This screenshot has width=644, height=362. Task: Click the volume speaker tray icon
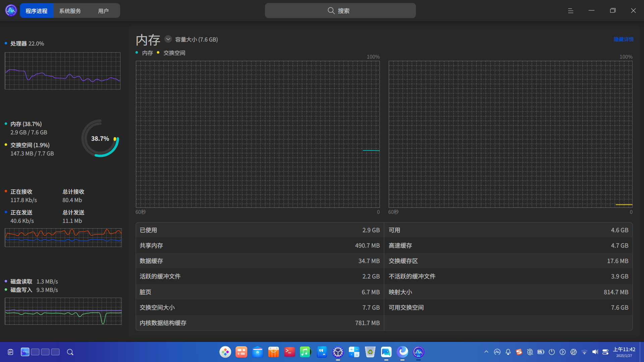point(595,352)
